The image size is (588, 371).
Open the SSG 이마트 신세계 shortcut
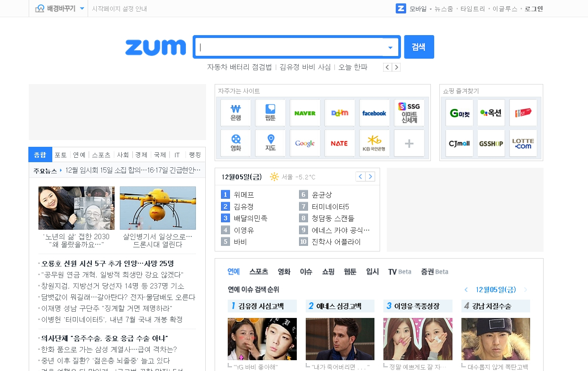tap(409, 113)
